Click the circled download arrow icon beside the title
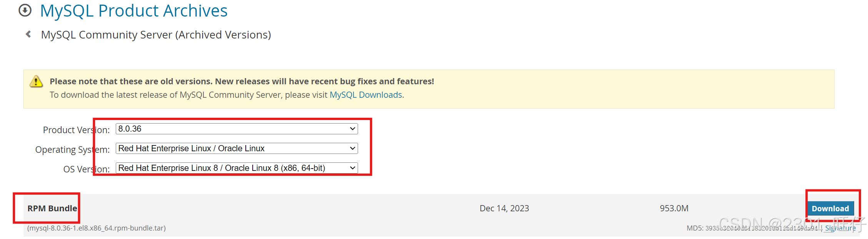 [x=25, y=10]
